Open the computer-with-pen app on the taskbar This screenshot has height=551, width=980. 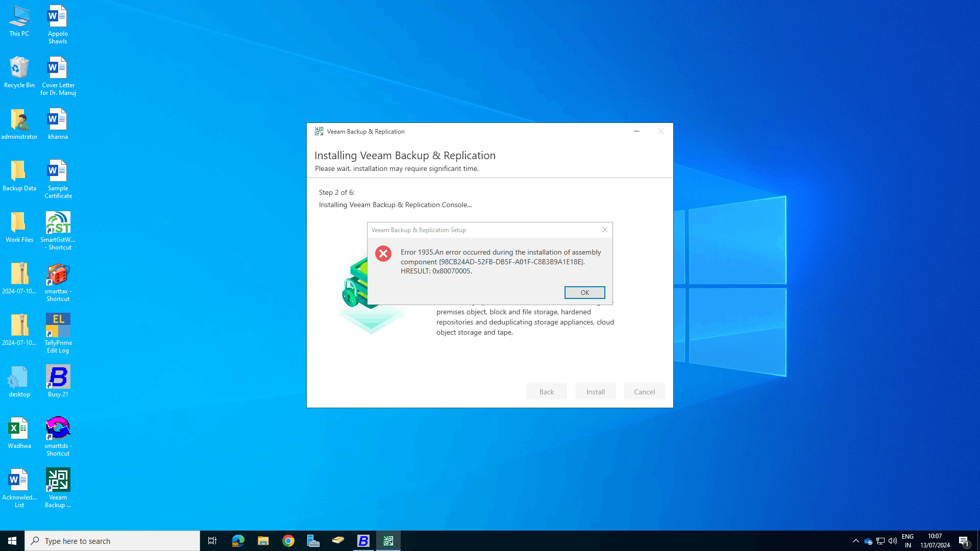coord(313,541)
